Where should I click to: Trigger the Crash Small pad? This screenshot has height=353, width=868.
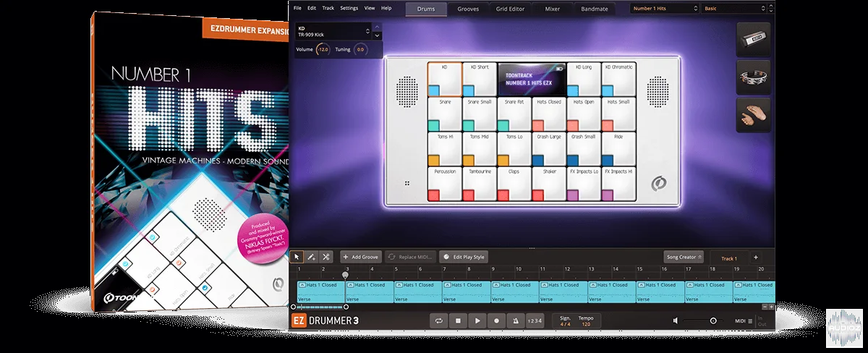pyautogui.click(x=584, y=148)
